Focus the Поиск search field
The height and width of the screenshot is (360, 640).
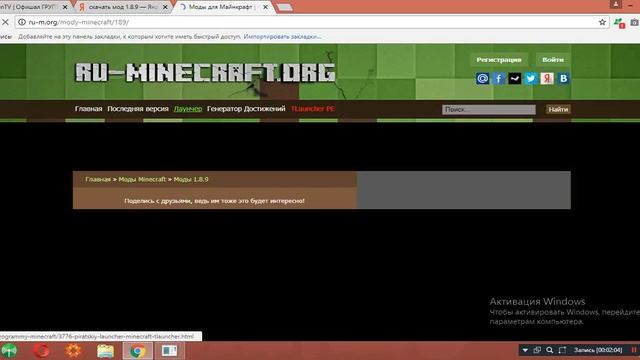click(489, 109)
